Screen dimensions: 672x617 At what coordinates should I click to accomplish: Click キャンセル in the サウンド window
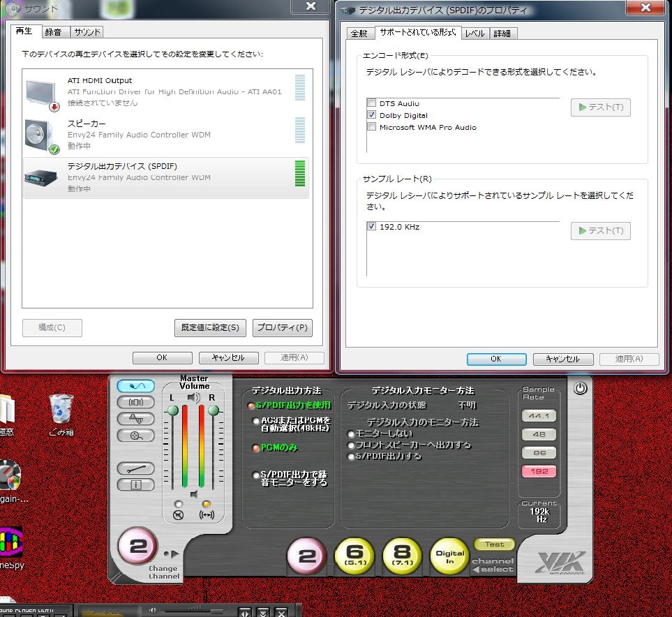click(x=228, y=357)
